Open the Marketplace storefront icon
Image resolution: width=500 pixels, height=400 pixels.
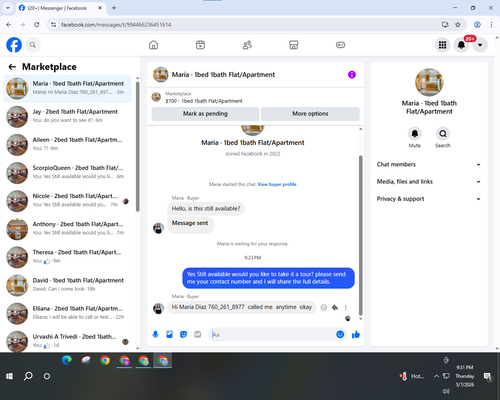[x=293, y=45]
